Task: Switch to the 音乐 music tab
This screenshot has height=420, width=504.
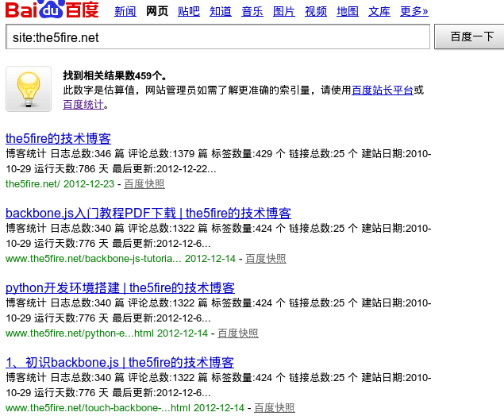Action: click(252, 12)
